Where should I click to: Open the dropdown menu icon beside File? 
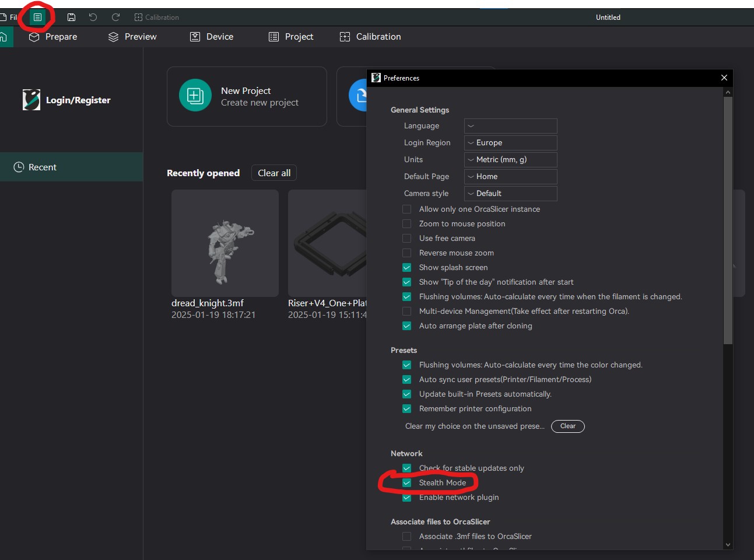pos(37,17)
